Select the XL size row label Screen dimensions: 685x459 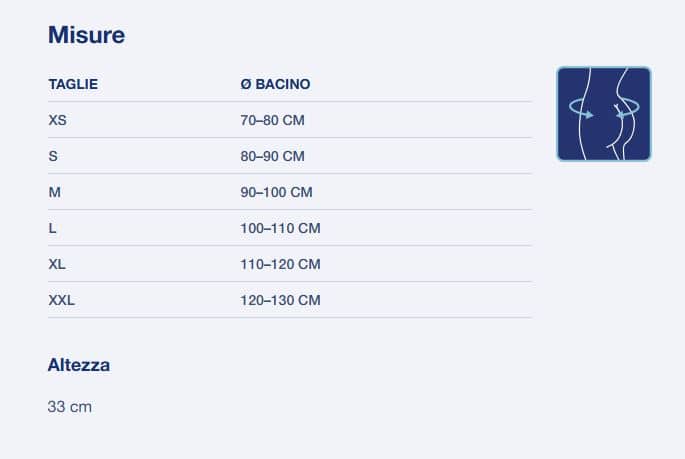point(57,264)
